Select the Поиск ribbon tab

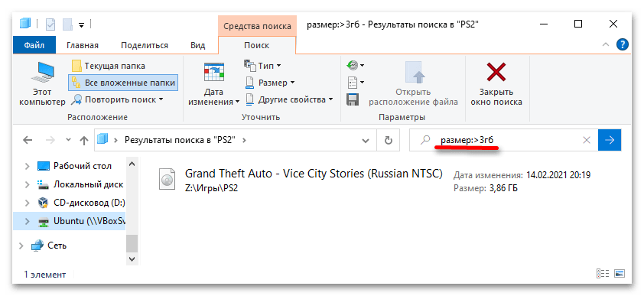tap(257, 45)
